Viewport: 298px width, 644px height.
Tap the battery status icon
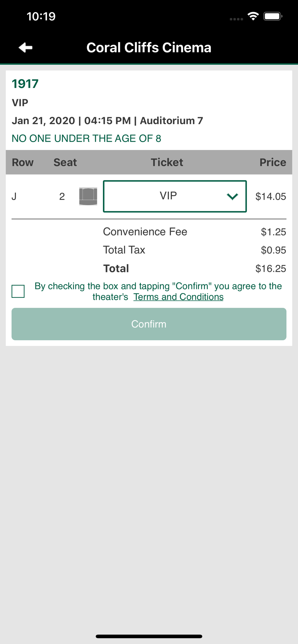click(x=273, y=16)
